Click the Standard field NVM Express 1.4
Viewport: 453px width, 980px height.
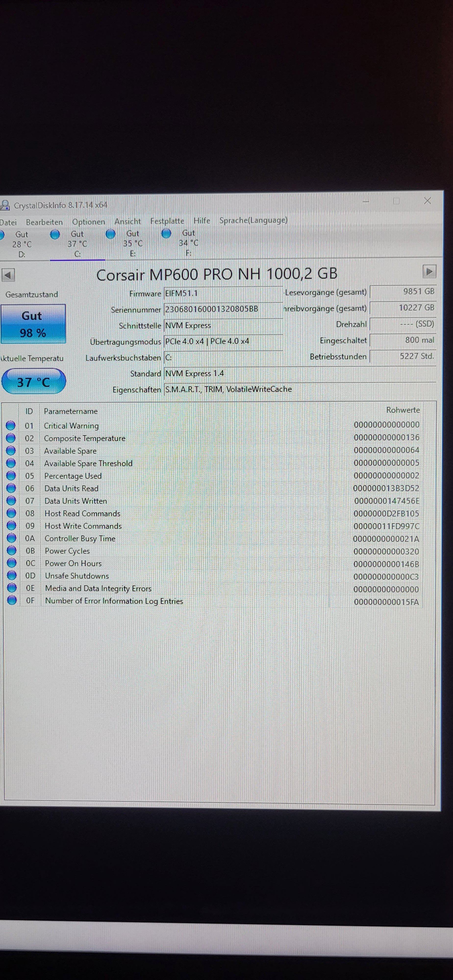click(300, 373)
